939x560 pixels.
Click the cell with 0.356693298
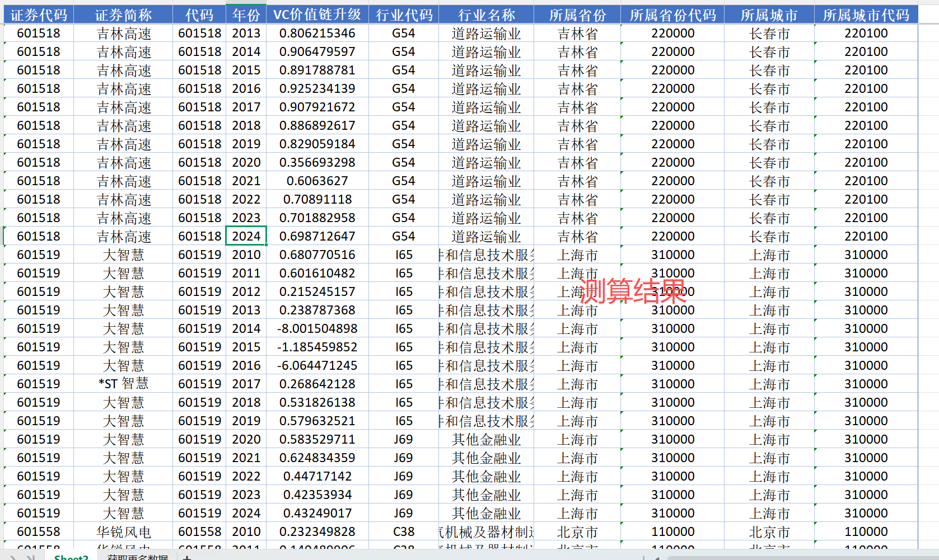pyautogui.click(x=317, y=163)
